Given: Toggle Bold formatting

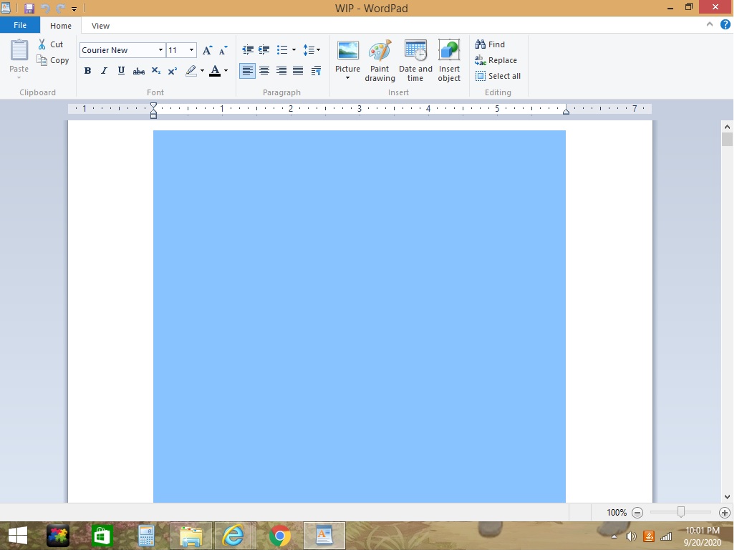Looking at the screenshot, I should pyautogui.click(x=87, y=72).
